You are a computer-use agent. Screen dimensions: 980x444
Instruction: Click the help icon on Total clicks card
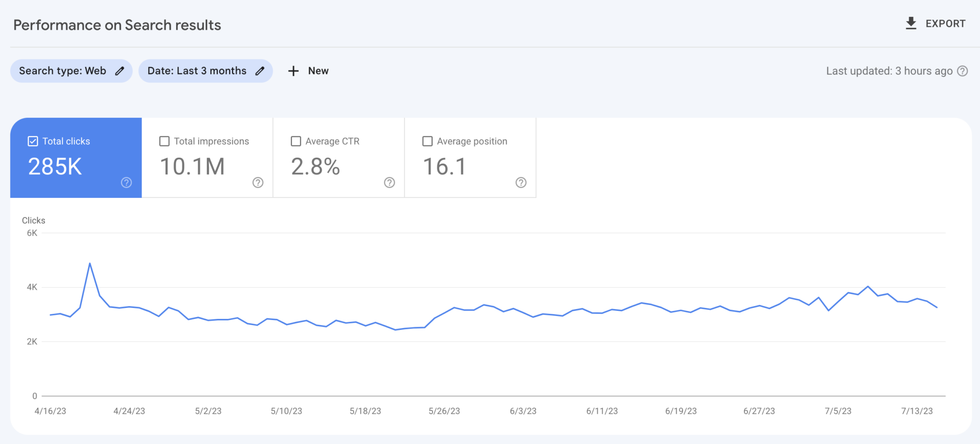[x=126, y=182]
